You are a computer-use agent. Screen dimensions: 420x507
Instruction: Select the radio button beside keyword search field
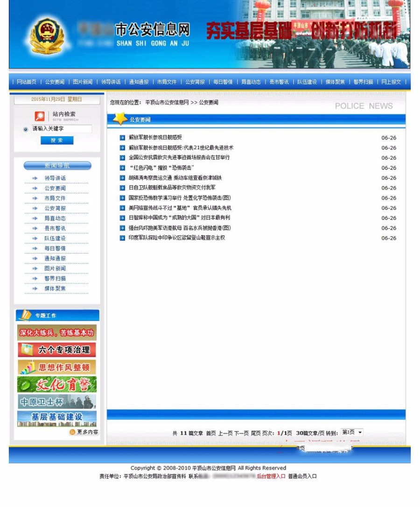tap(26, 129)
